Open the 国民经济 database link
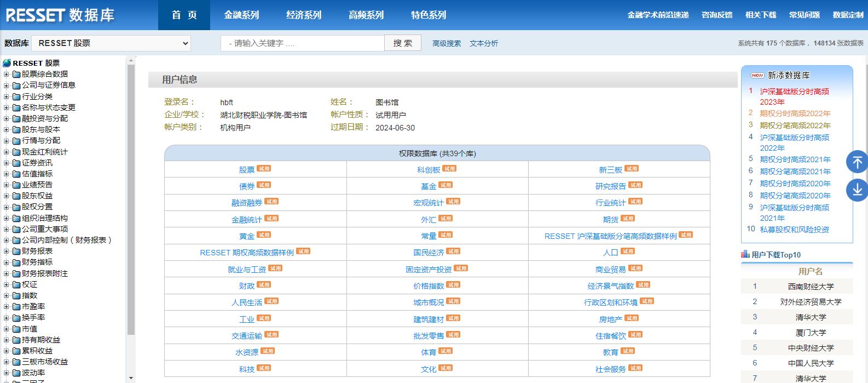This screenshot has width=868, height=383. (x=429, y=253)
